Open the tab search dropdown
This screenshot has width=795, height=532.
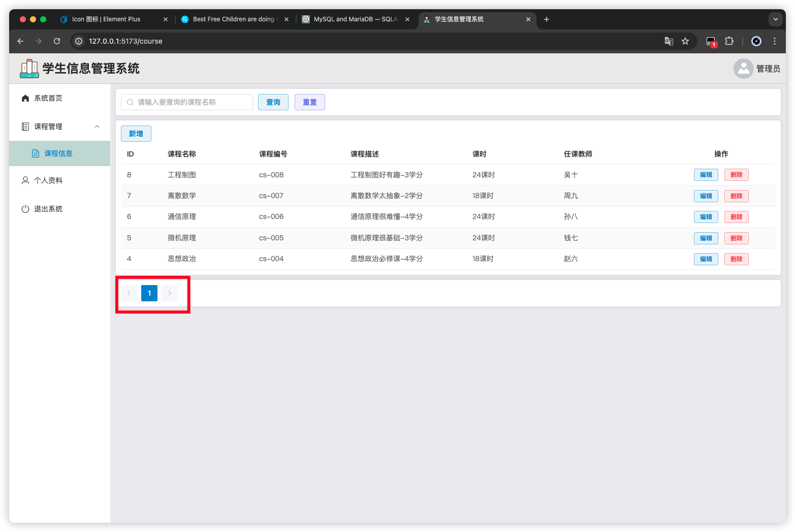[x=776, y=19]
